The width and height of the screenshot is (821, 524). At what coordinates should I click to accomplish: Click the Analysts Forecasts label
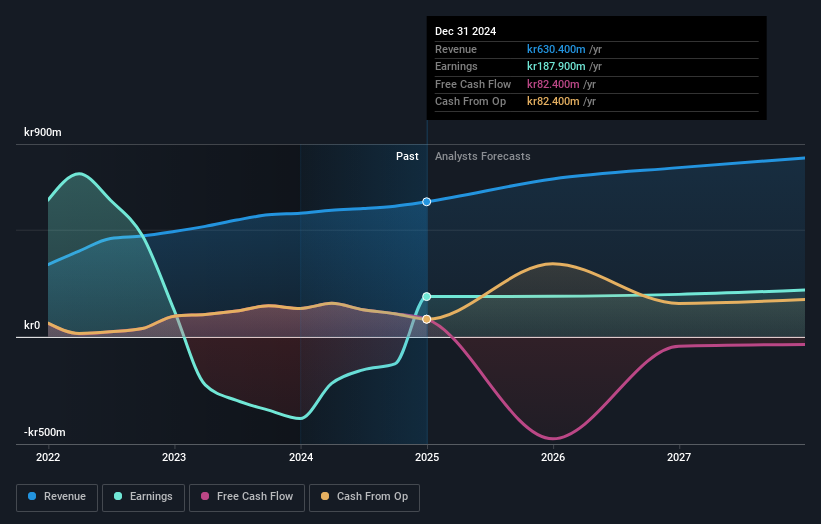pyautogui.click(x=482, y=156)
